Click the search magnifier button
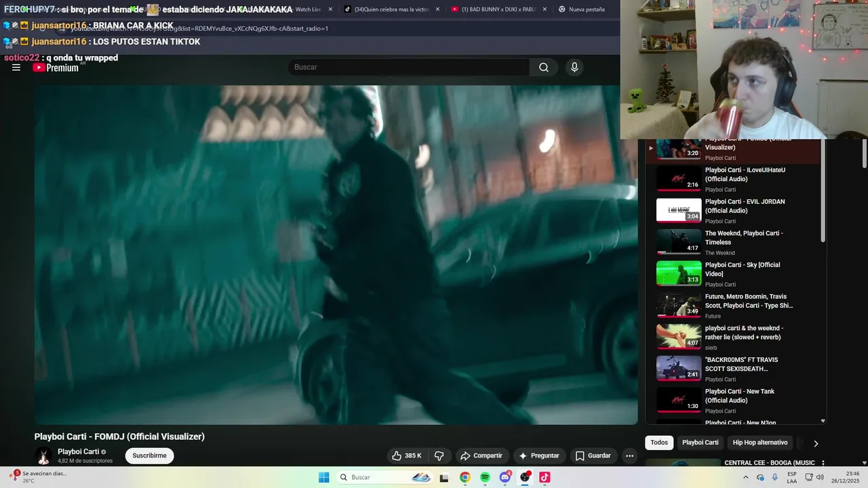 (x=544, y=67)
